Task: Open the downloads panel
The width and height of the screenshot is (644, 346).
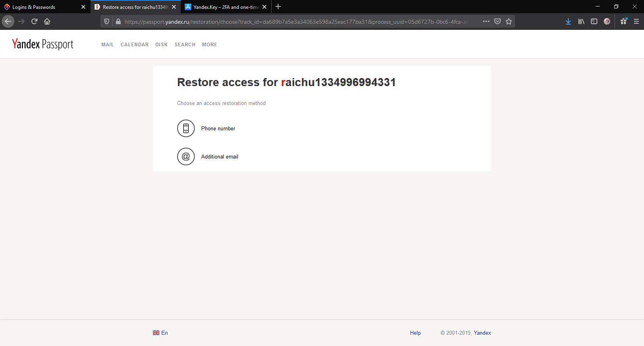Action: pyautogui.click(x=568, y=21)
